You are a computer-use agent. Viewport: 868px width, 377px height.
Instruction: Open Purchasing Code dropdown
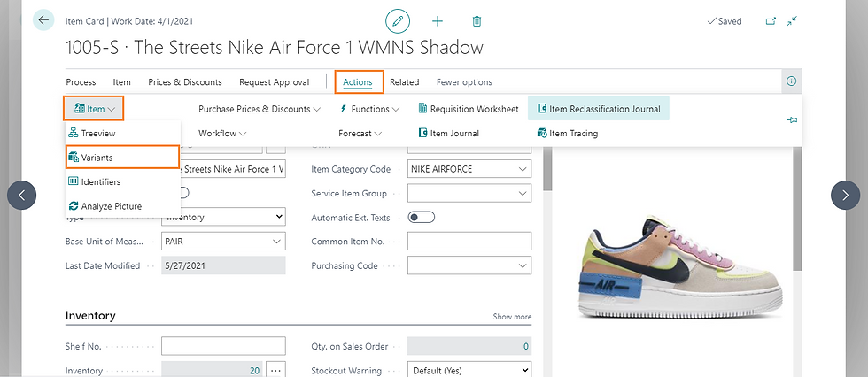(523, 265)
